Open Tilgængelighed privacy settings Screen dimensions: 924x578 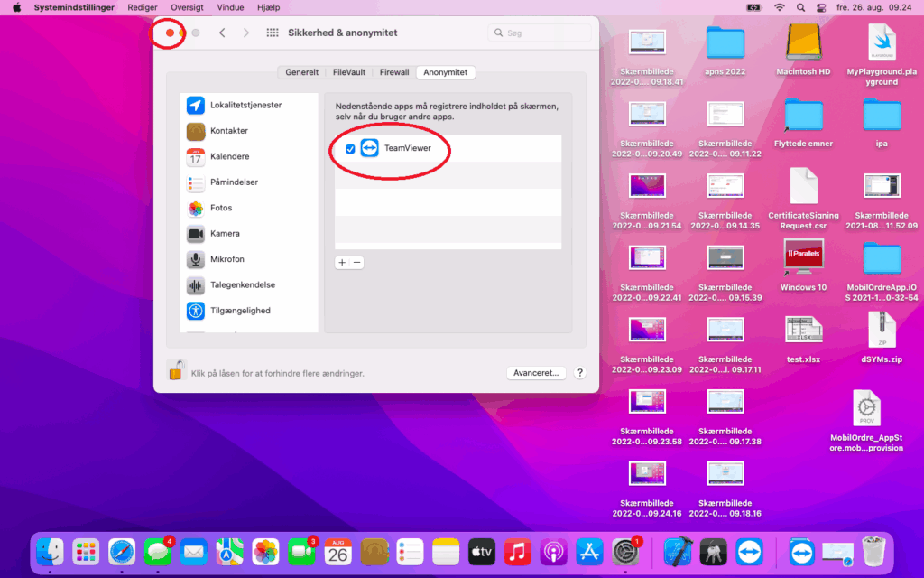pyautogui.click(x=239, y=311)
